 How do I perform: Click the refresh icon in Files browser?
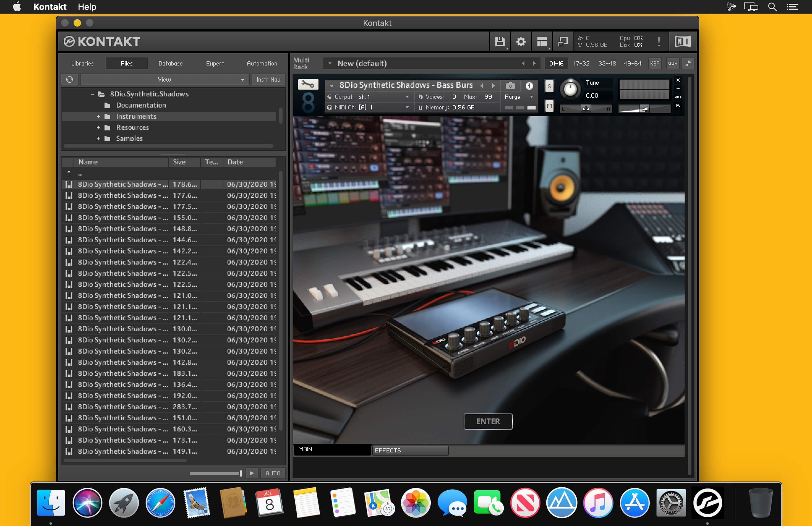pos(70,79)
